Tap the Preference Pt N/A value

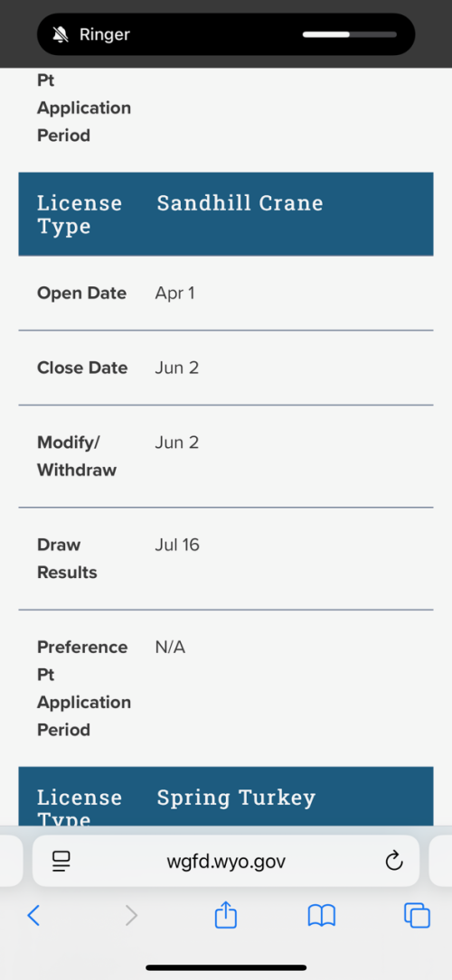(170, 648)
